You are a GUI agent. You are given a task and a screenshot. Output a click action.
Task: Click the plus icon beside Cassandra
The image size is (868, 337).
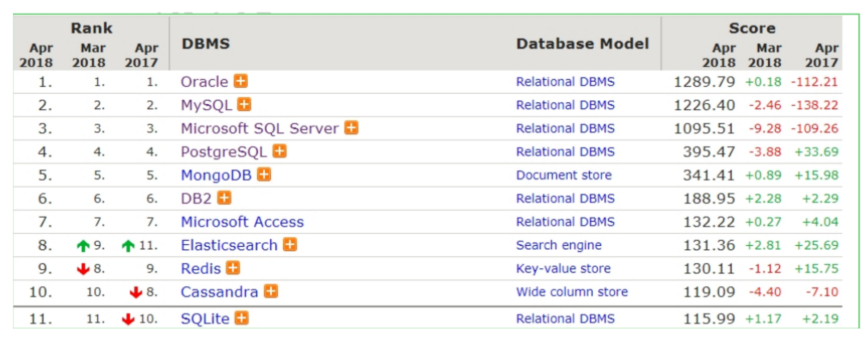[271, 291]
